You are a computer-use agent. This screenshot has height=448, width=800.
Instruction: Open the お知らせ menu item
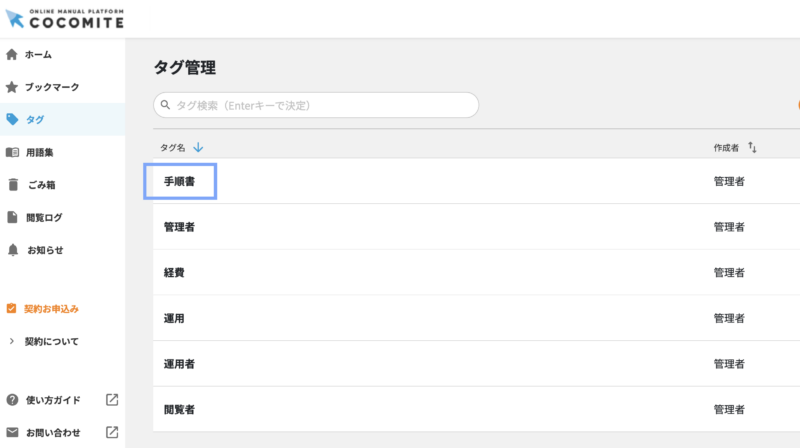[x=45, y=249]
